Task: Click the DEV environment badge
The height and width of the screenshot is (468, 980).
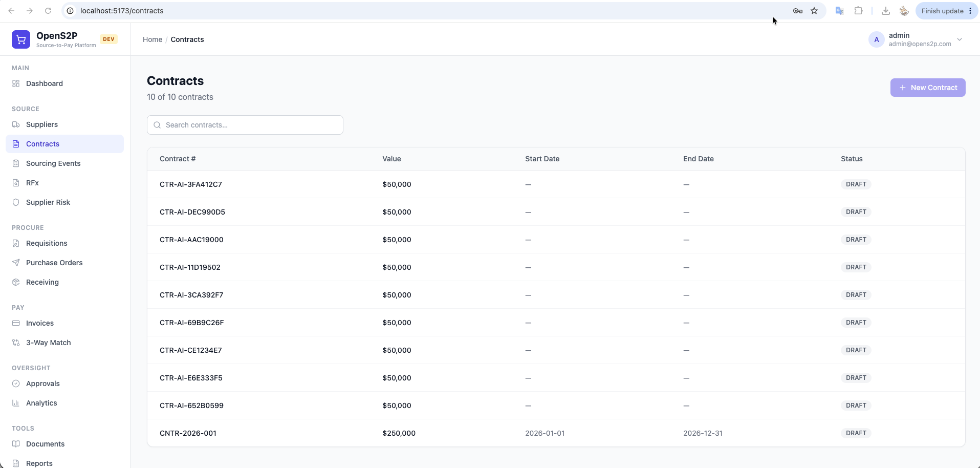Action: (108, 39)
